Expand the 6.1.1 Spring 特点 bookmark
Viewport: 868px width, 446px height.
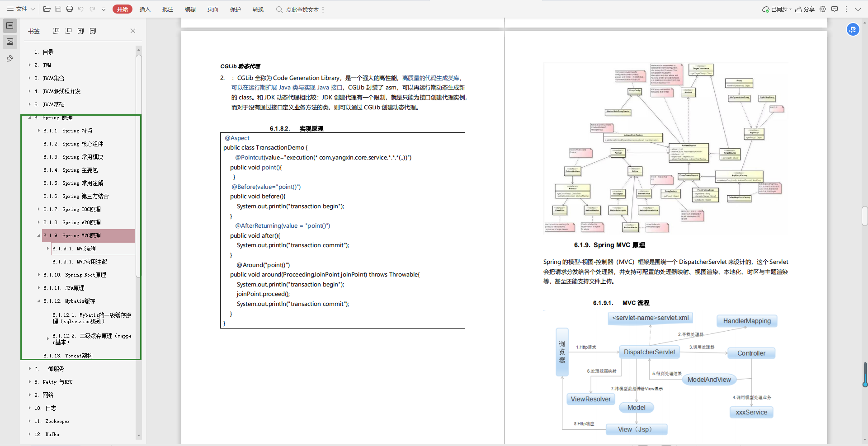coord(39,131)
